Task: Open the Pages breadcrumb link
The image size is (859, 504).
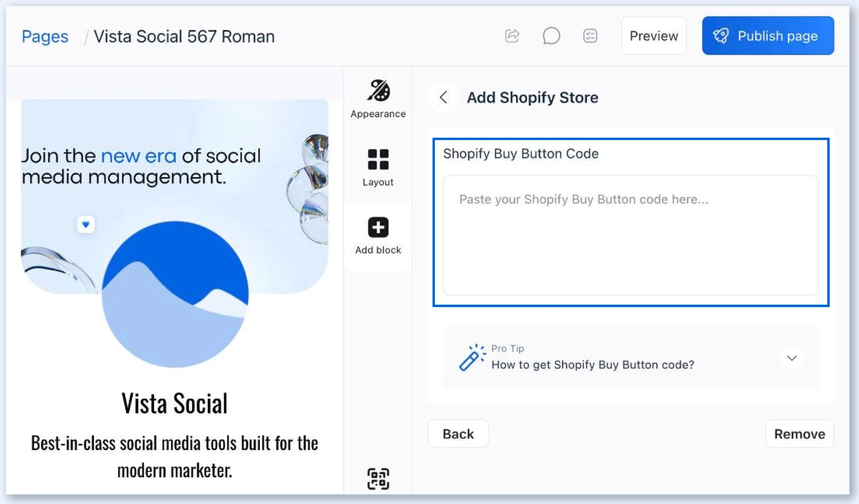Action: pos(45,37)
